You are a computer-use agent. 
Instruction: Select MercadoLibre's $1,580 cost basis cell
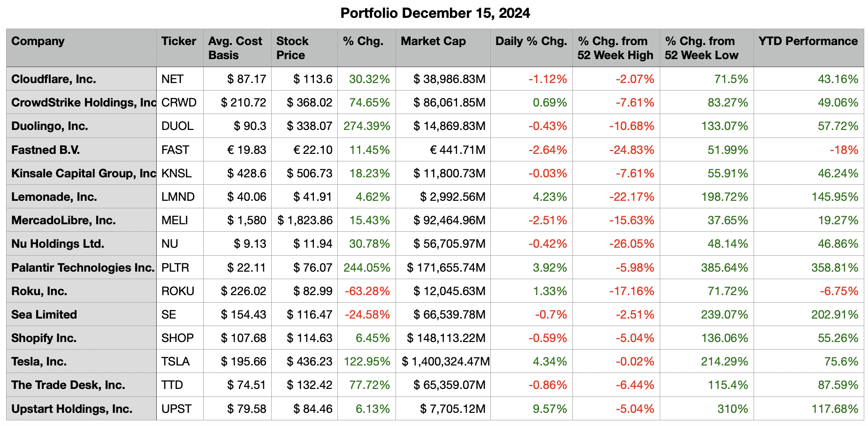(x=247, y=220)
